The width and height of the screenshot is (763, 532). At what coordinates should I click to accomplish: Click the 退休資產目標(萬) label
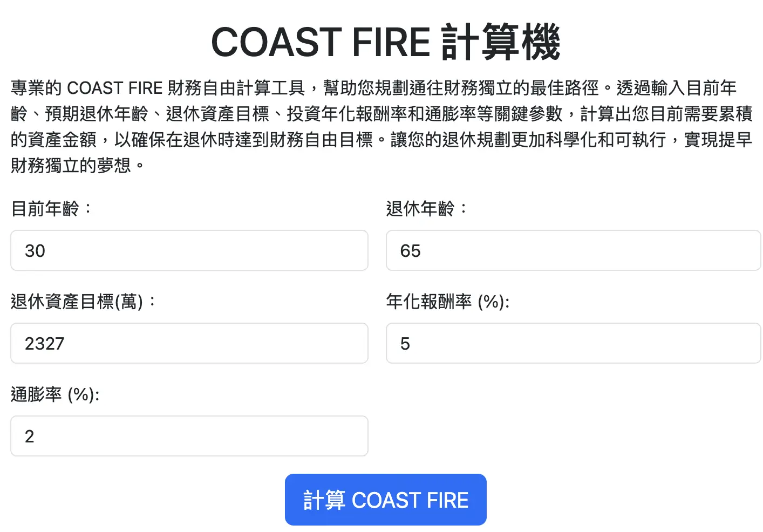(x=83, y=302)
